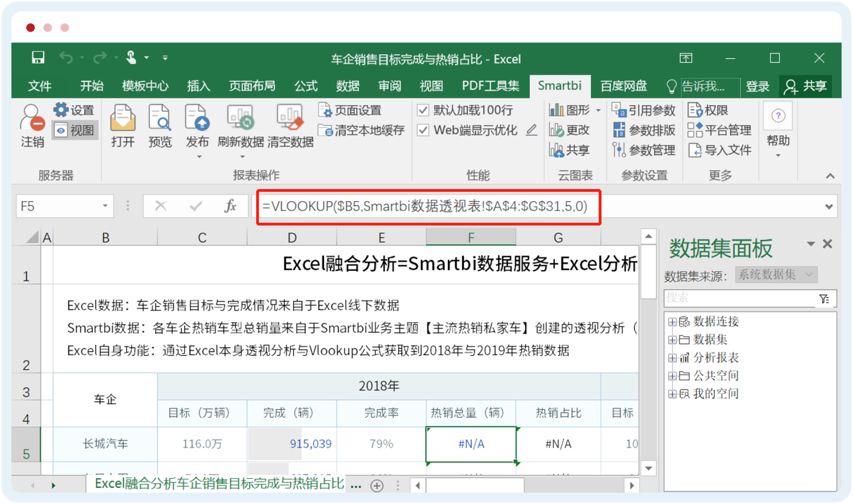Click 导入文件 import file

pyautogui.click(x=719, y=150)
